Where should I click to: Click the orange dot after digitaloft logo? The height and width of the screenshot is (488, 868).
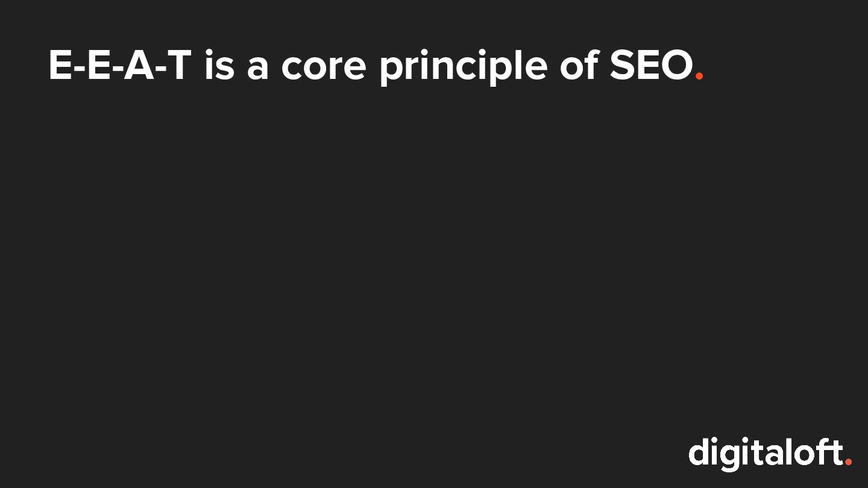tap(848, 461)
